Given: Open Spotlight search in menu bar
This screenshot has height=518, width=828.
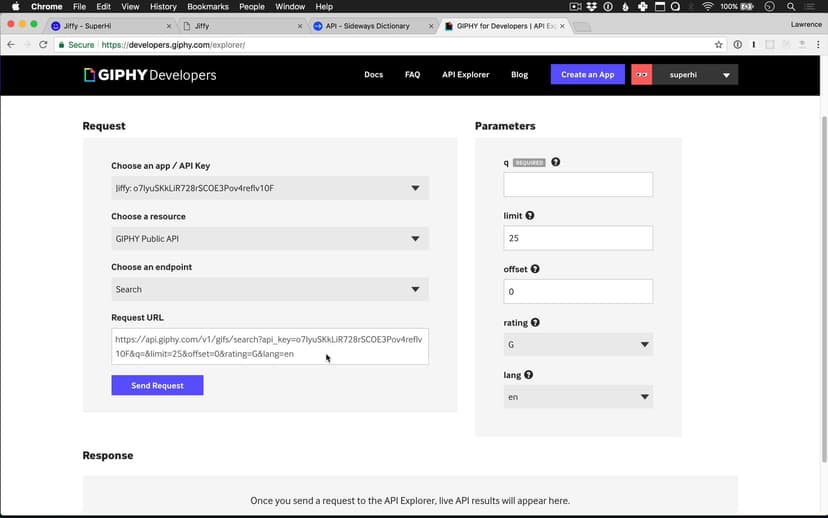Looking at the screenshot, I should point(791,6).
